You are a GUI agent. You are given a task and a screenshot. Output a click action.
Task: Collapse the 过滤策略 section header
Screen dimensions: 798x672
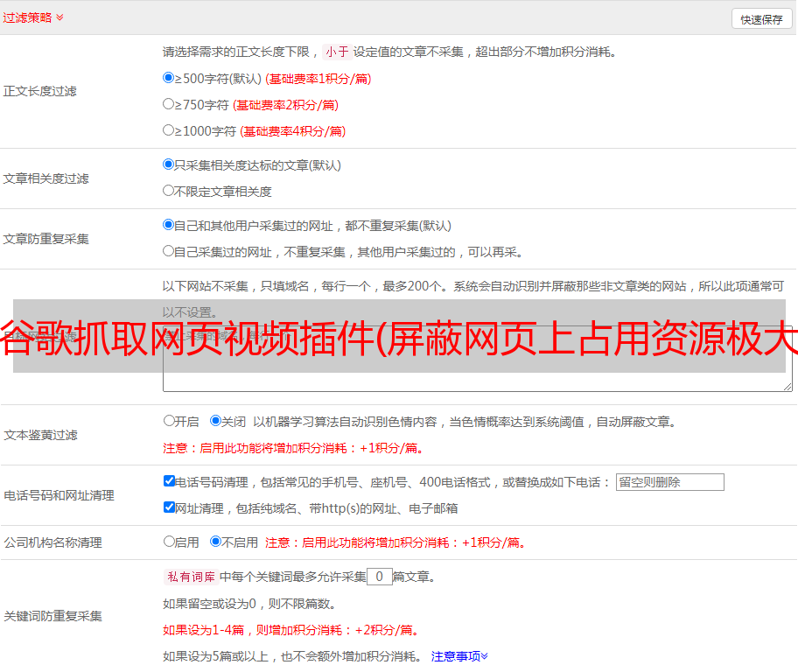point(33,17)
